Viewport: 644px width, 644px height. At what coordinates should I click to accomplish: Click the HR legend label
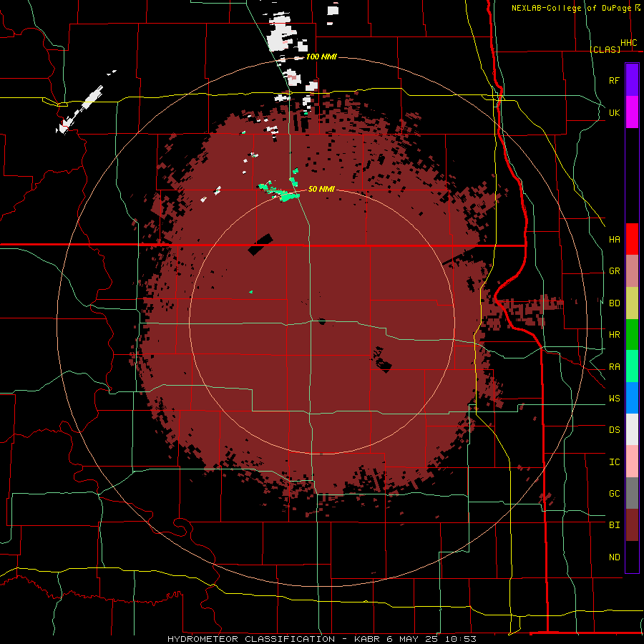614,335
